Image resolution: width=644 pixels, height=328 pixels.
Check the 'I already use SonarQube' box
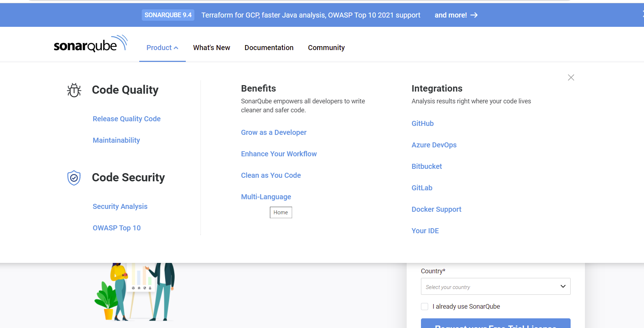click(x=425, y=307)
